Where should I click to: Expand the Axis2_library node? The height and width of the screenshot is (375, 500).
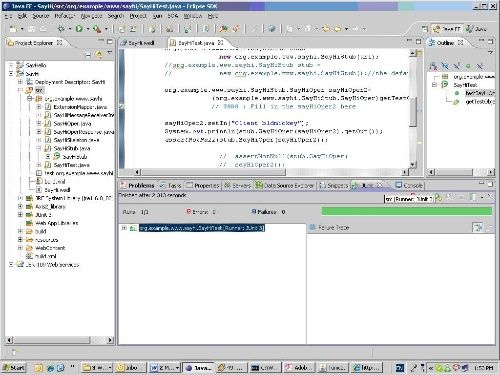pos(20,207)
